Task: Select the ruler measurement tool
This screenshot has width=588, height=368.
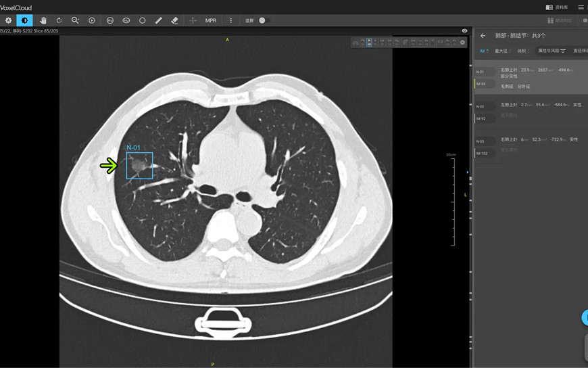Action: (159, 20)
